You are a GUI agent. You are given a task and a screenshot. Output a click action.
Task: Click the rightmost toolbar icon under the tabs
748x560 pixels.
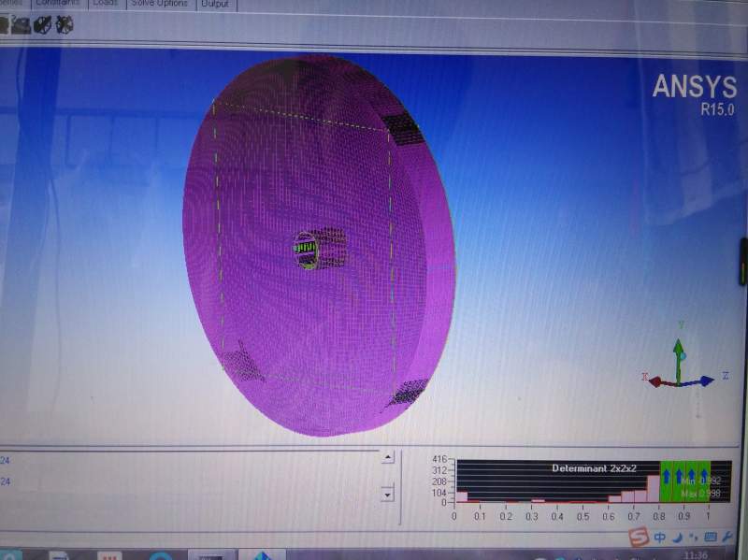pyautogui.click(x=65, y=24)
